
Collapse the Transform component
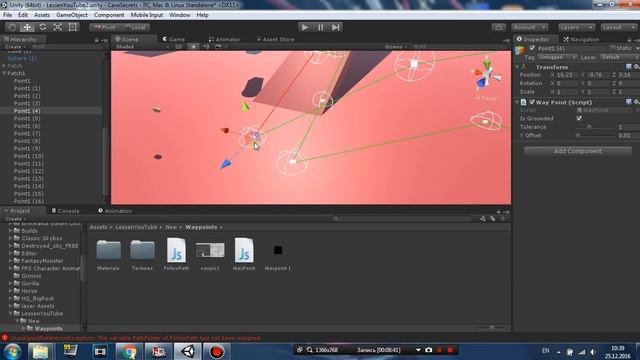click(518, 67)
